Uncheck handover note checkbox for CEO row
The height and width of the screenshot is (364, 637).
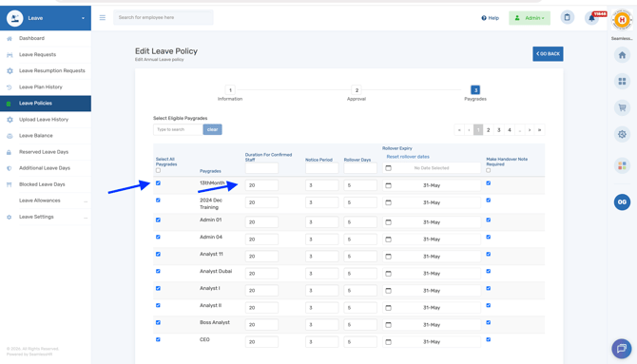(x=489, y=339)
